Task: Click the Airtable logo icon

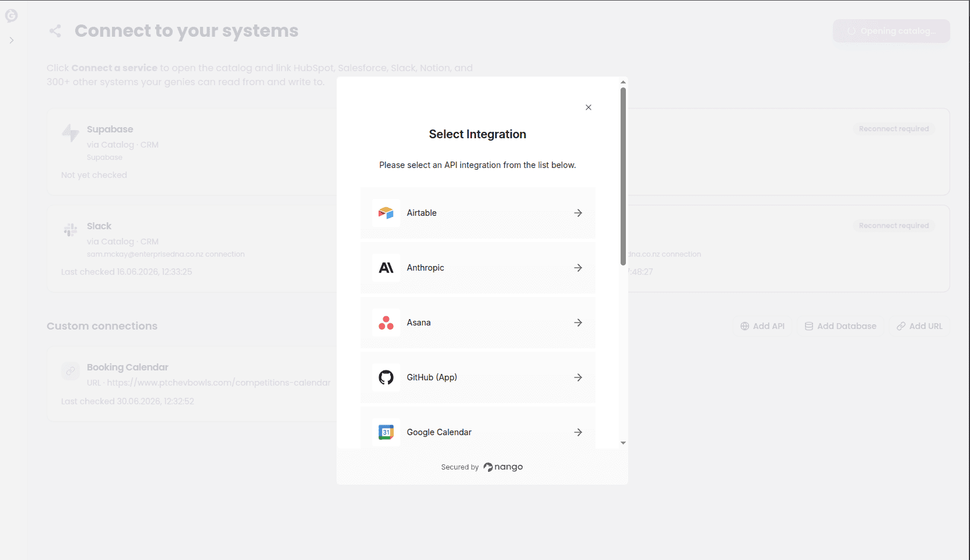Action: (386, 213)
